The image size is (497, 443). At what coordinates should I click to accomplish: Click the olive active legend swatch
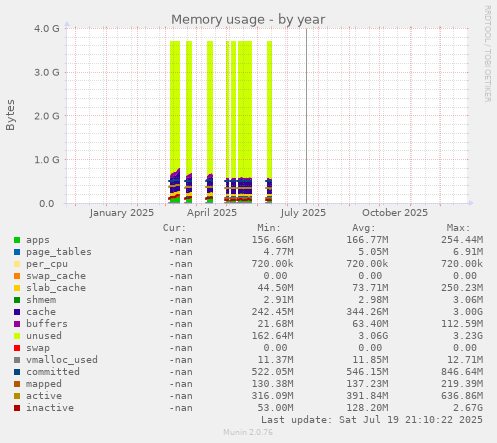coord(17,396)
